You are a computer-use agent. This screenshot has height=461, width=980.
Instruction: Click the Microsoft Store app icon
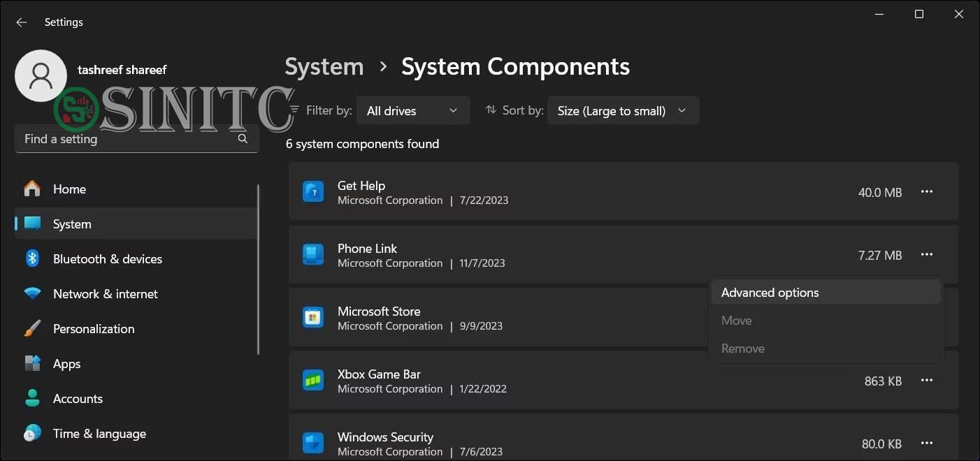point(312,317)
